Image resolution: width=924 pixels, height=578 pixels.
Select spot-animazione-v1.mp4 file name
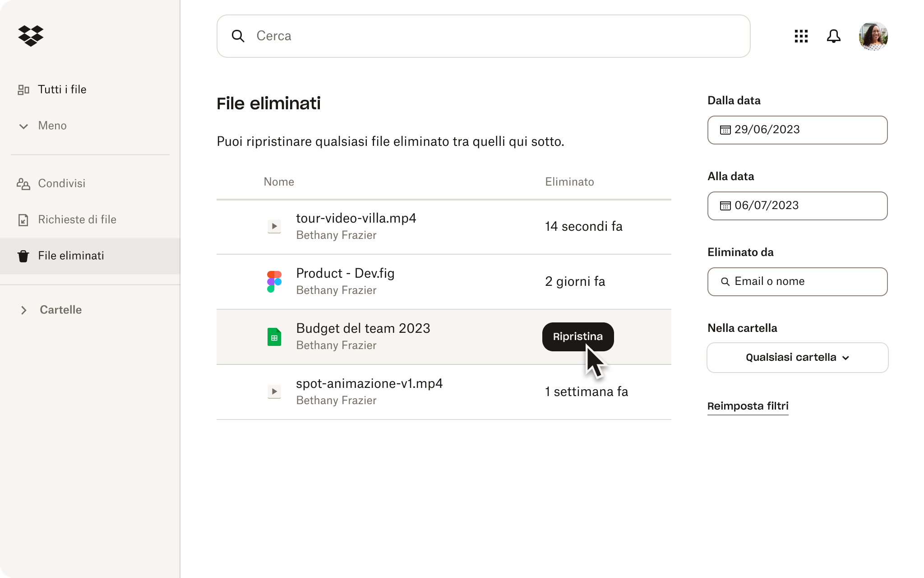[369, 383]
